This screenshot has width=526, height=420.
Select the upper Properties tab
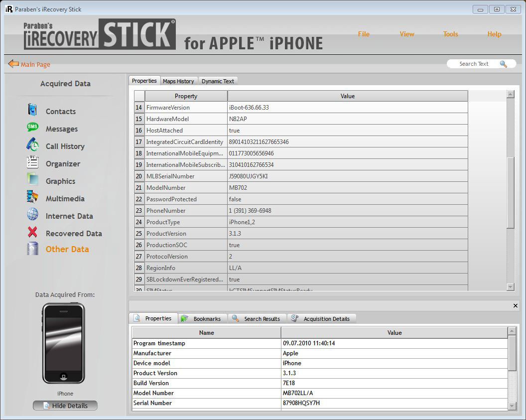144,81
